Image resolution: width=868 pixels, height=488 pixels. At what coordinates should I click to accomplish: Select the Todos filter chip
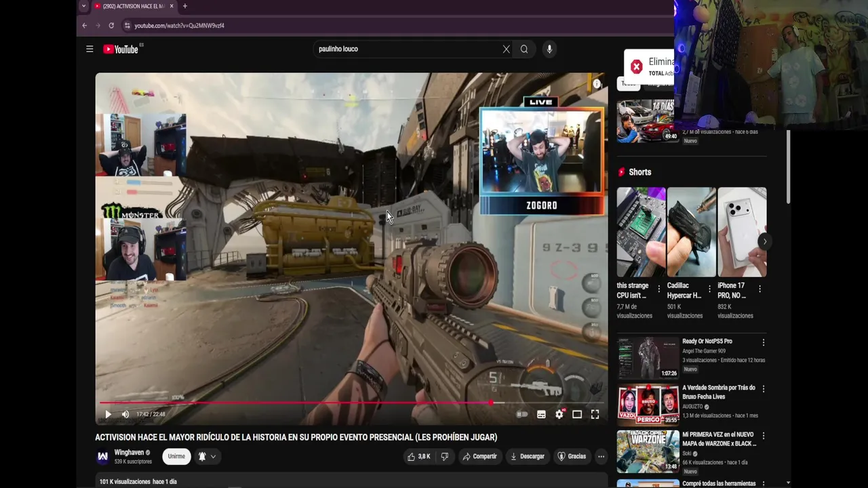pos(629,83)
